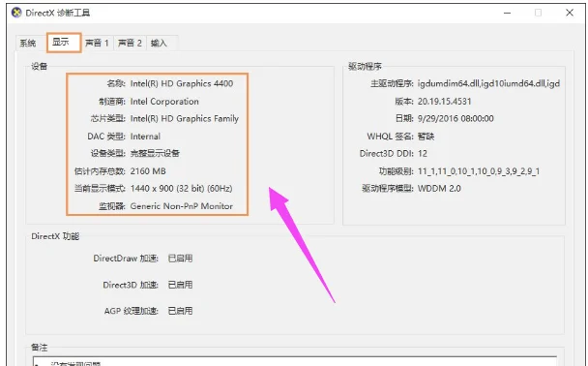The height and width of the screenshot is (366, 588).
Task: Click the 设备 group label
Action: coord(40,67)
